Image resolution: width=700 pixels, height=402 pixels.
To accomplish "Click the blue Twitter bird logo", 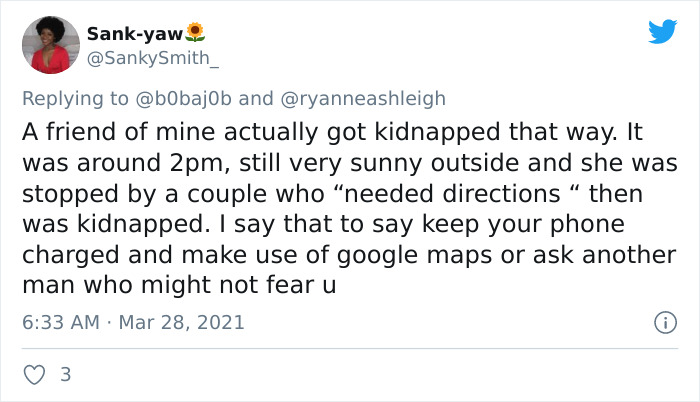I will [663, 31].
